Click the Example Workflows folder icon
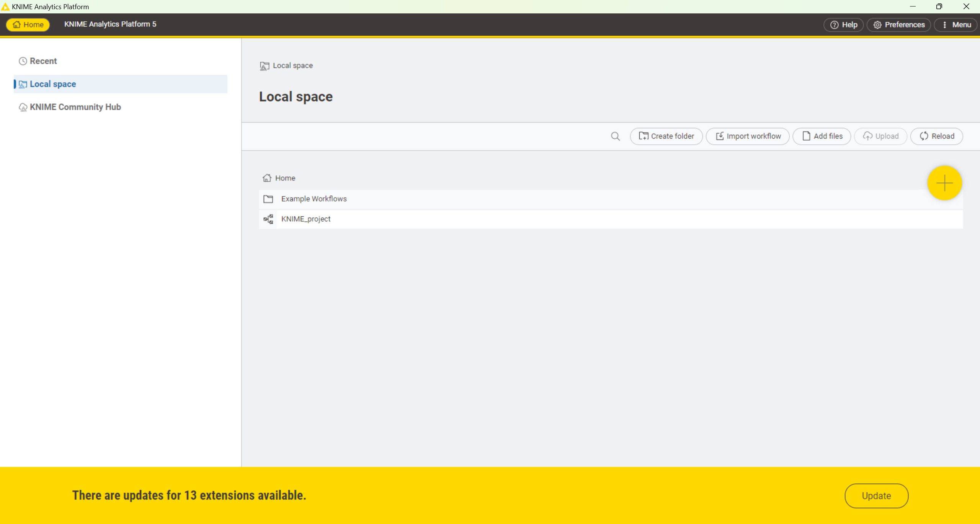This screenshot has height=524, width=980. click(268, 199)
